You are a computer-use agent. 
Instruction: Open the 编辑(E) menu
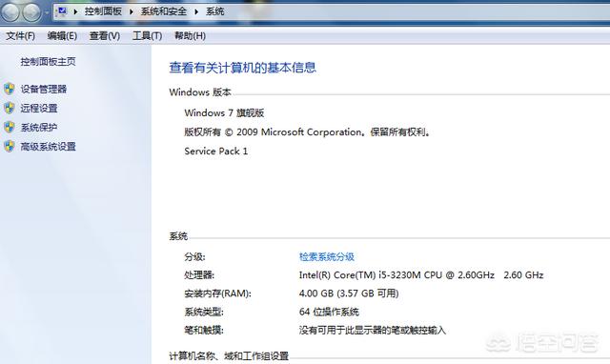tap(62, 36)
